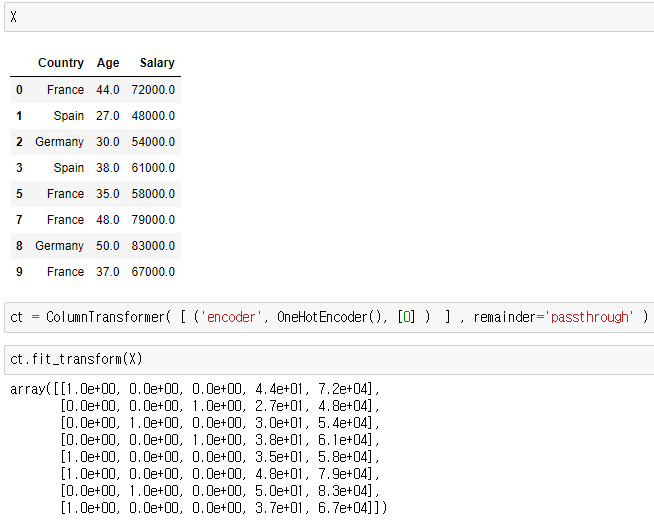Click the output value 7.2e+04
The width and height of the screenshot is (654, 524).
pos(342,389)
